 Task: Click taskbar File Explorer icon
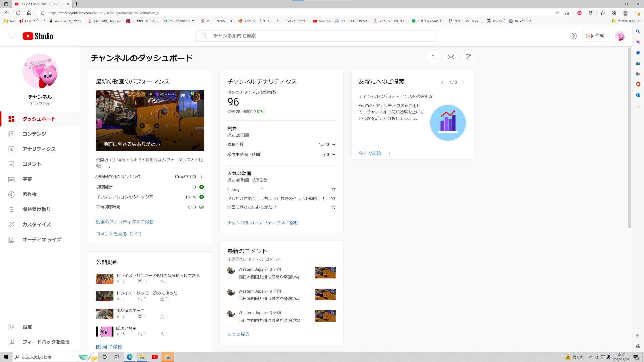click(x=142, y=357)
